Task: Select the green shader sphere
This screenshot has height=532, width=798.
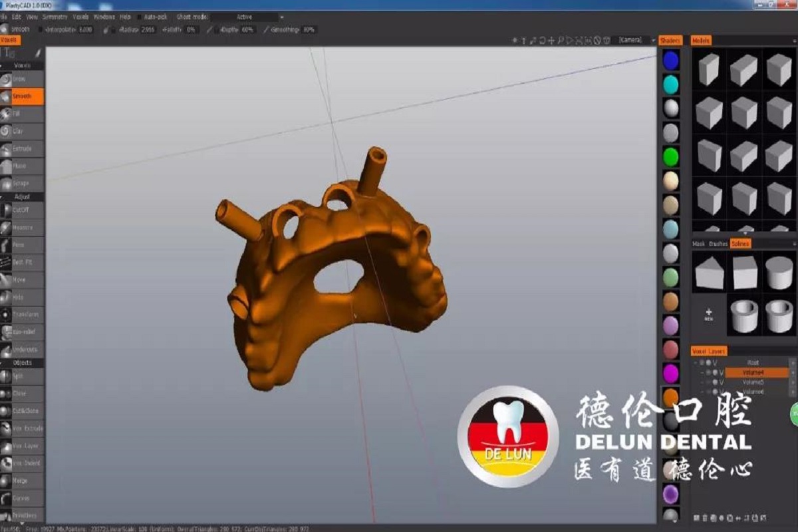Action: 671,157
